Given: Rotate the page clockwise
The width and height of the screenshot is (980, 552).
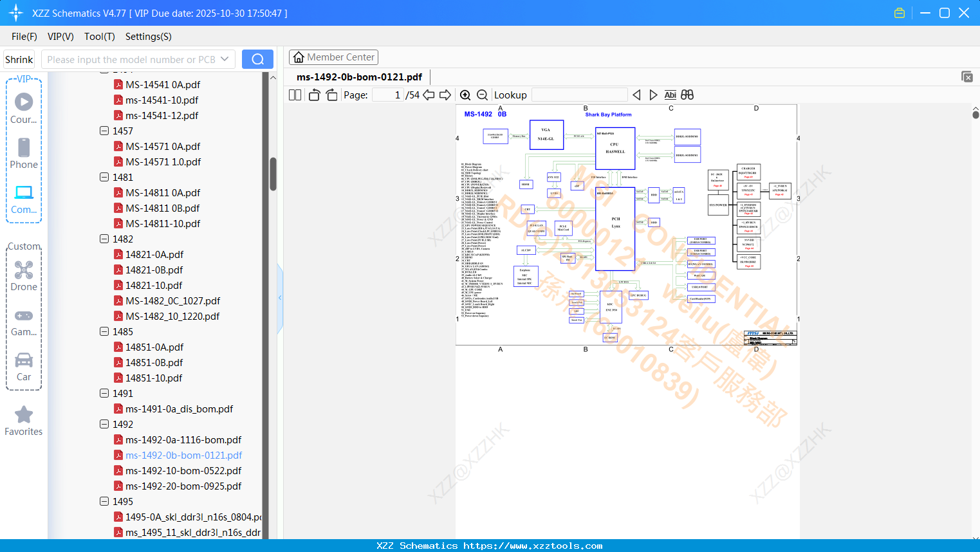Looking at the screenshot, I should [x=331, y=95].
